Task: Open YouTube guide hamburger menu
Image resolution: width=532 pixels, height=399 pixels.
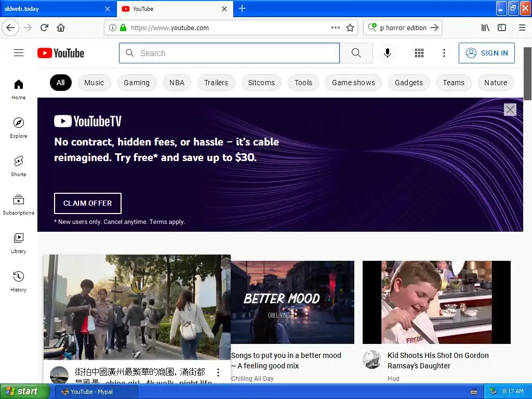Action: point(19,53)
